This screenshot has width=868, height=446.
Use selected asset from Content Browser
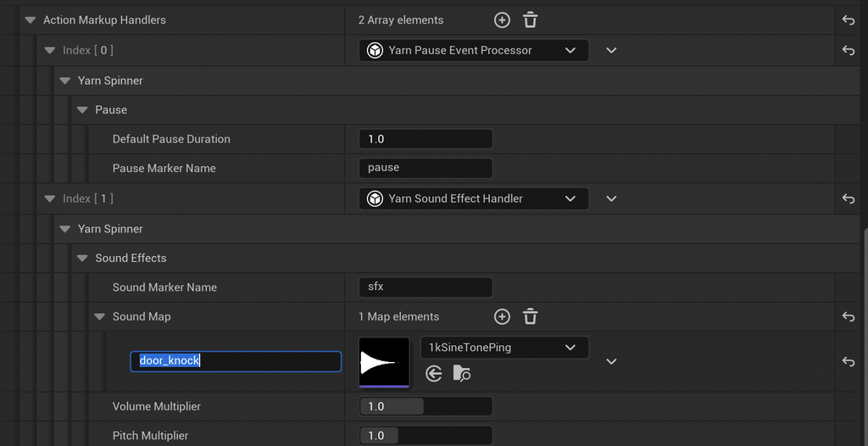[x=433, y=373]
